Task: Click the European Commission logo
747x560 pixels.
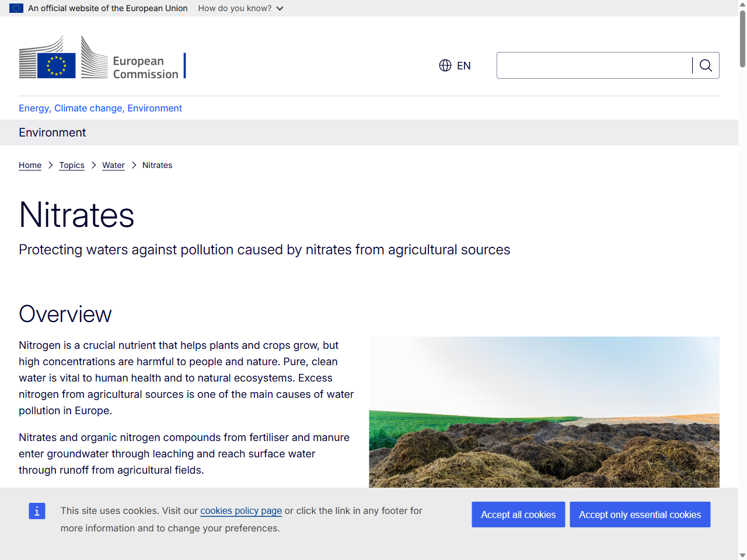Action: pos(102,57)
